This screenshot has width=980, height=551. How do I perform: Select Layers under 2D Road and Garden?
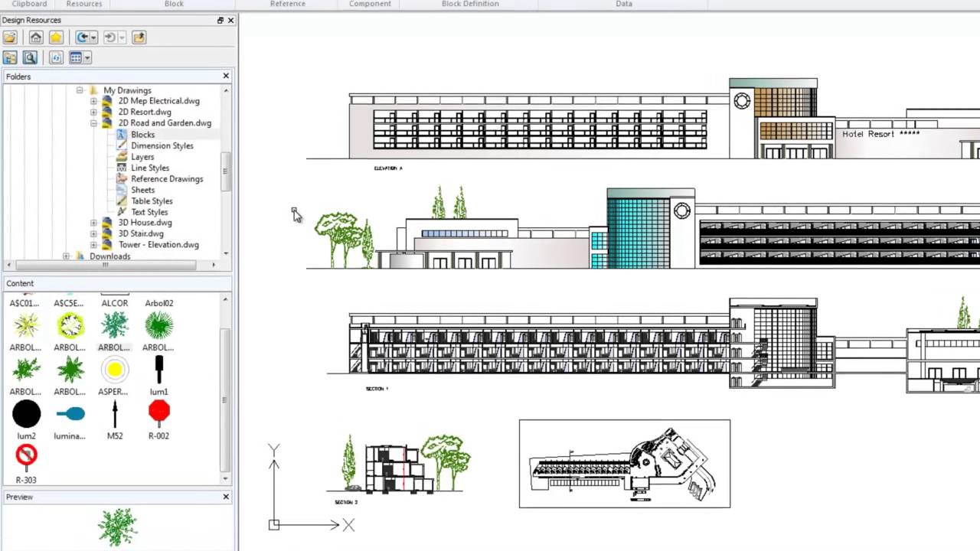tap(142, 157)
